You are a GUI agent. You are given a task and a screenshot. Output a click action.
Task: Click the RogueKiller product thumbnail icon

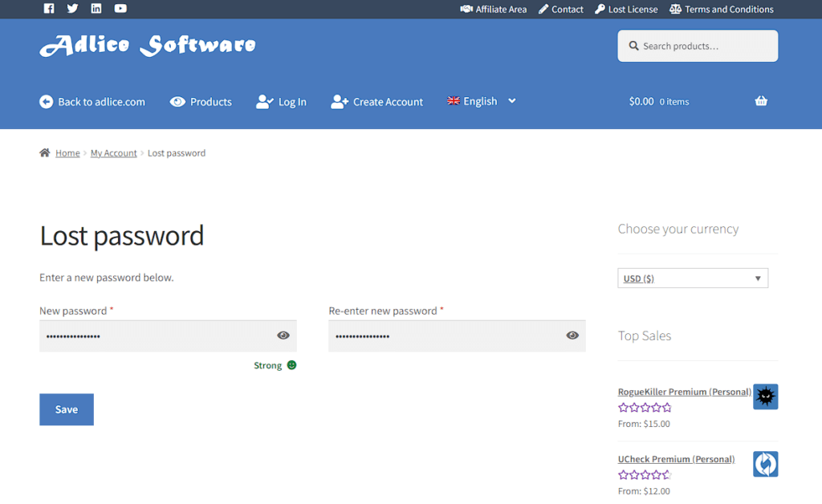point(765,396)
